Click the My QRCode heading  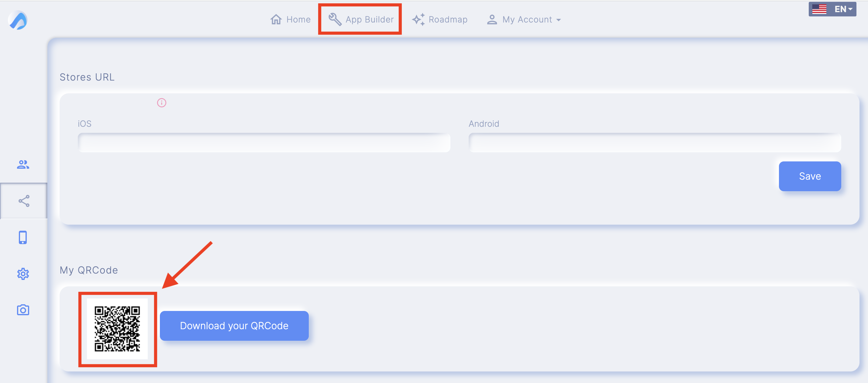89,270
